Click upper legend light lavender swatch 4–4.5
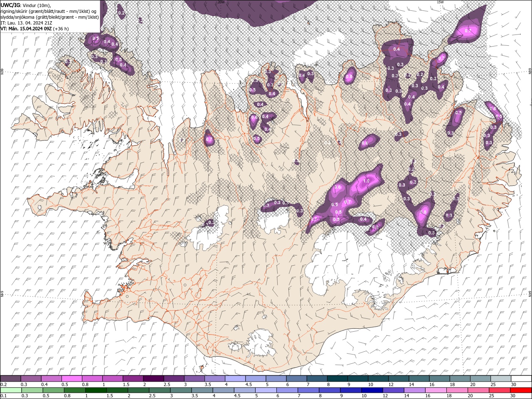This screenshot has height=399, width=532. coord(235,379)
